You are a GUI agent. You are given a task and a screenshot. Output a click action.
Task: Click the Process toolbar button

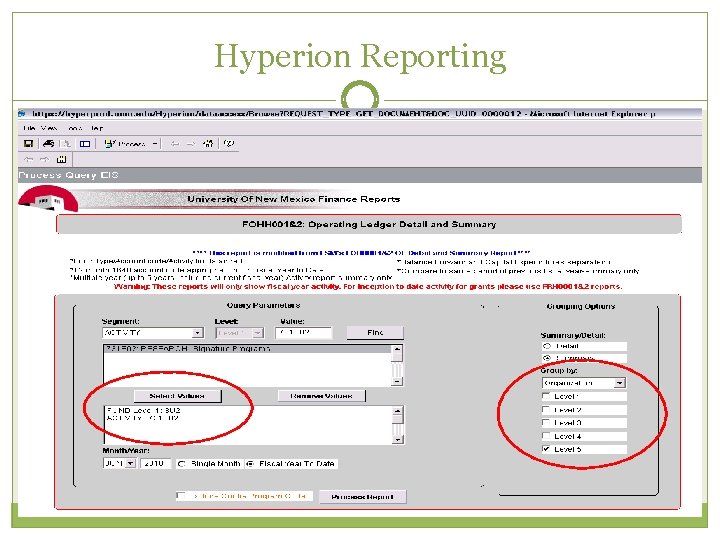pos(125,144)
